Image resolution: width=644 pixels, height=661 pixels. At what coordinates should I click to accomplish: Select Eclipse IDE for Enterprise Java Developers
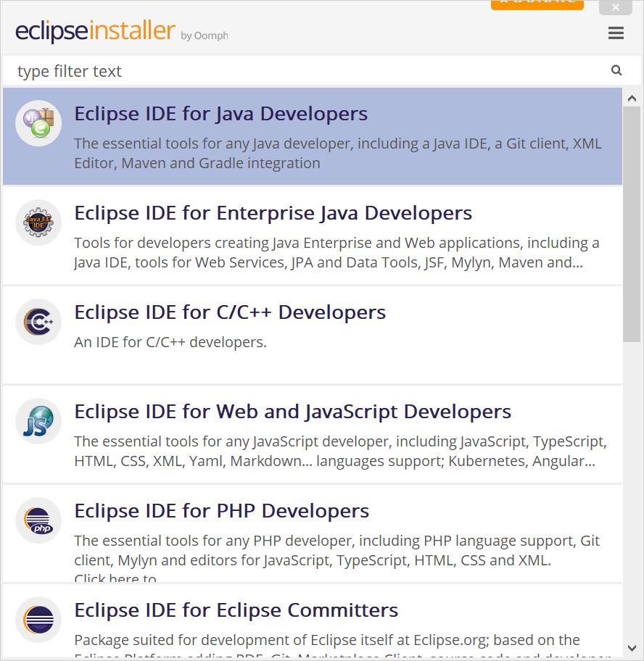[273, 213]
